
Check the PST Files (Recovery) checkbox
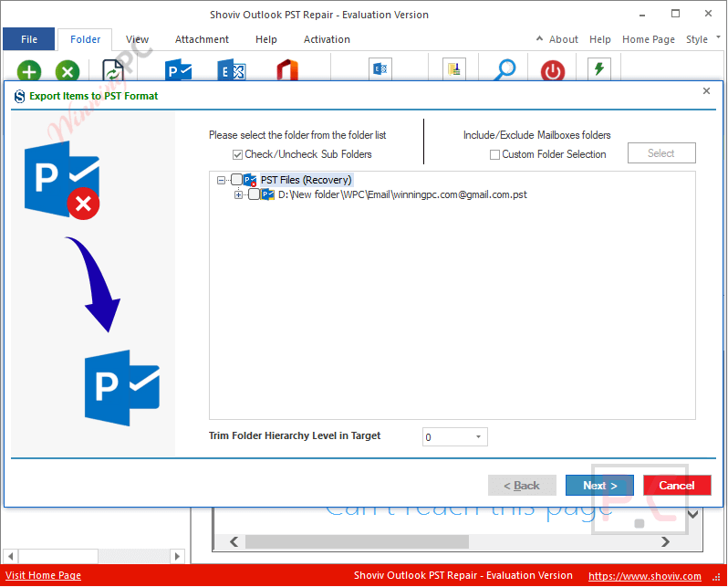coord(236,180)
